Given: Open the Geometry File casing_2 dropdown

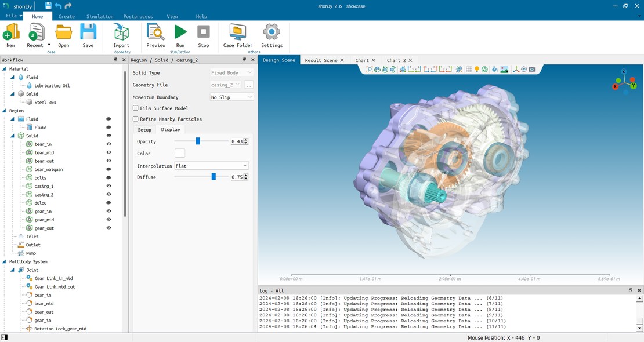Looking at the screenshot, I should [226, 85].
